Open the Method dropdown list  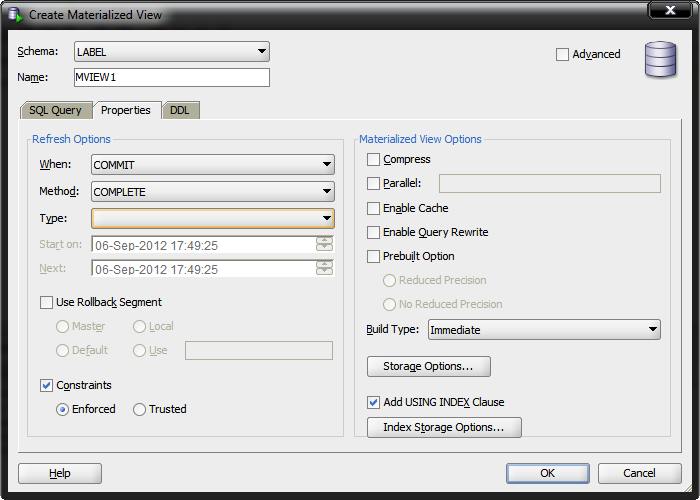coord(212,191)
